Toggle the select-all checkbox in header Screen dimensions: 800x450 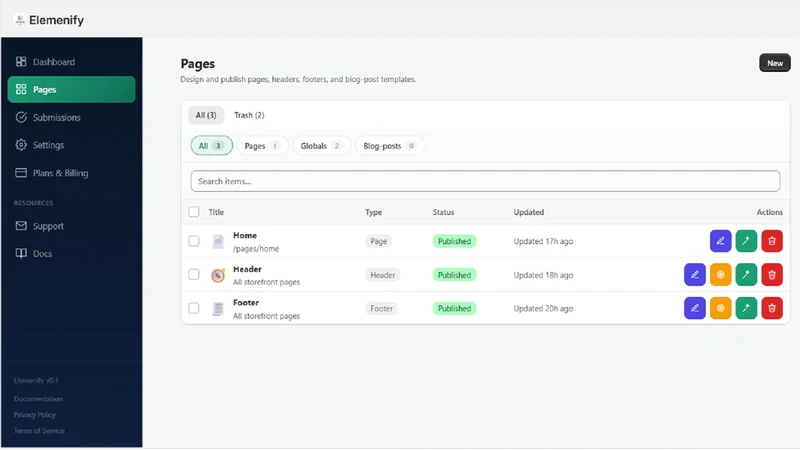pos(194,212)
